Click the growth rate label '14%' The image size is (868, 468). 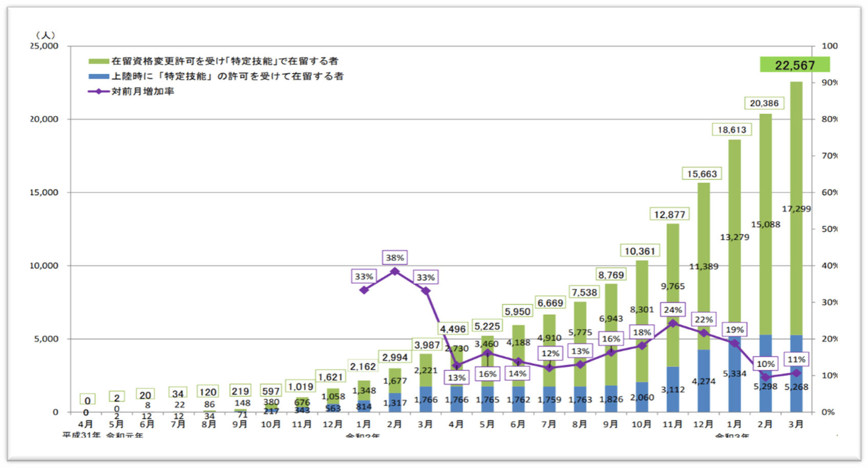[x=517, y=374]
